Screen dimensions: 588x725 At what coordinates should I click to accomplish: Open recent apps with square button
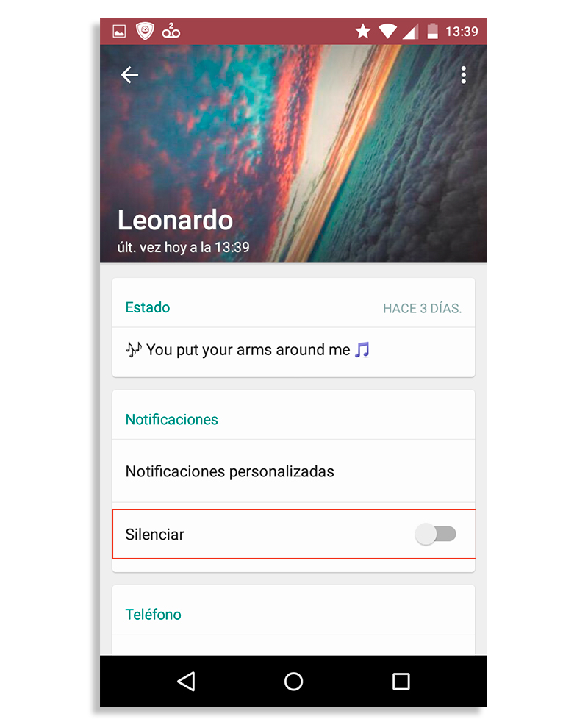[x=401, y=682]
